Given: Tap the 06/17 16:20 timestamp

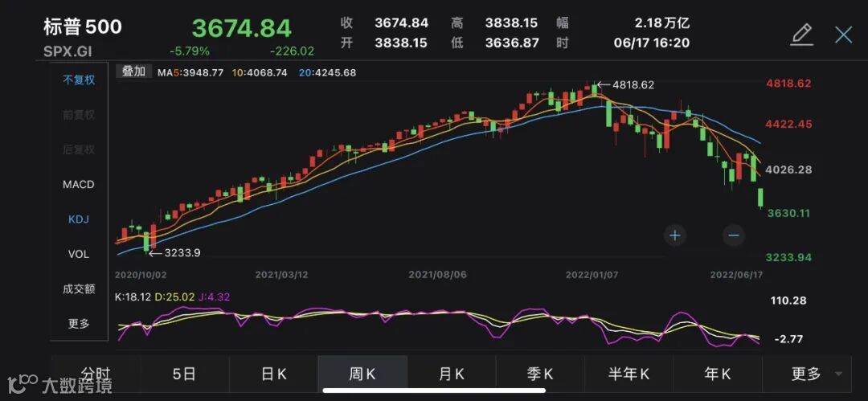Looking at the screenshot, I should pos(652,43).
